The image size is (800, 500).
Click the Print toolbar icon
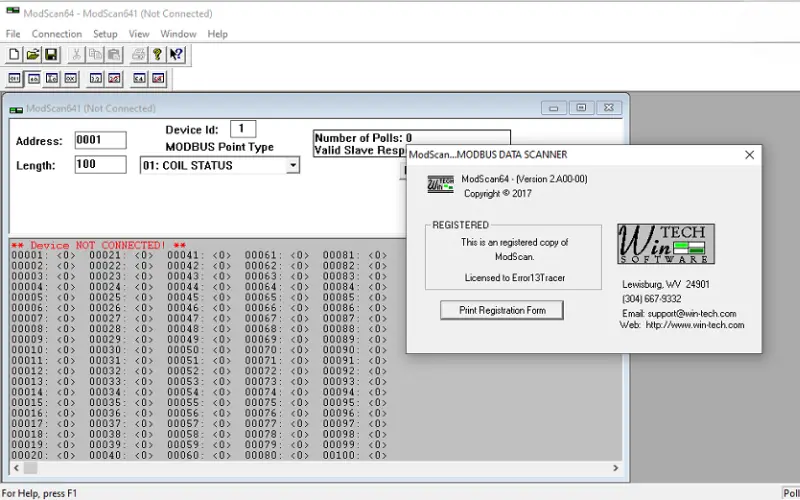click(138, 54)
